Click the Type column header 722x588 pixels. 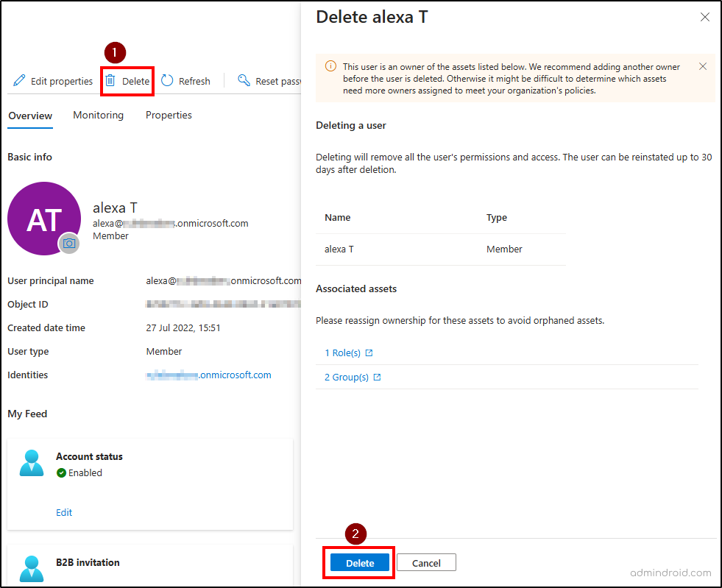pos(496,217)
